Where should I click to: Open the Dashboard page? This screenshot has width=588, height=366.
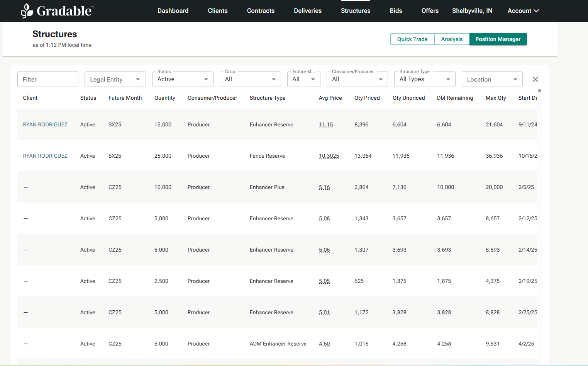tap(173, 11)
